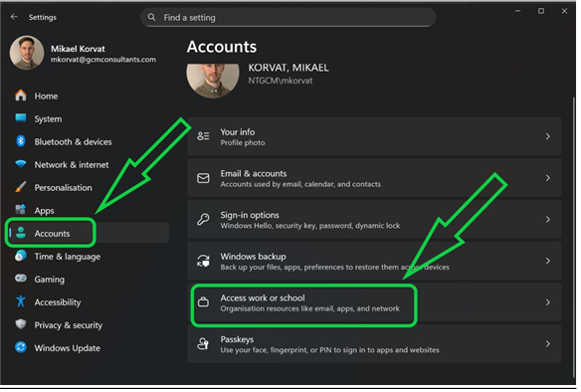The height and width of the screenshot is (392, 581).
Task: Open Windows Update section
Action: coord(67,348)
